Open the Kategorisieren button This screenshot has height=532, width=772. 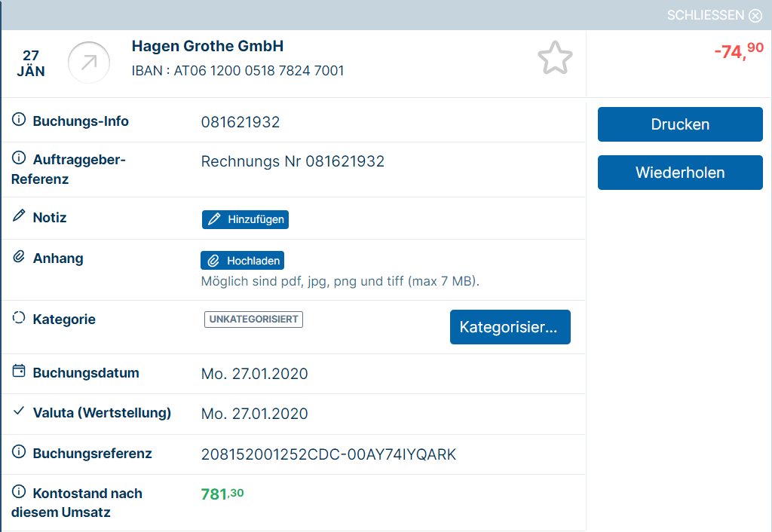tap(510, 327)
